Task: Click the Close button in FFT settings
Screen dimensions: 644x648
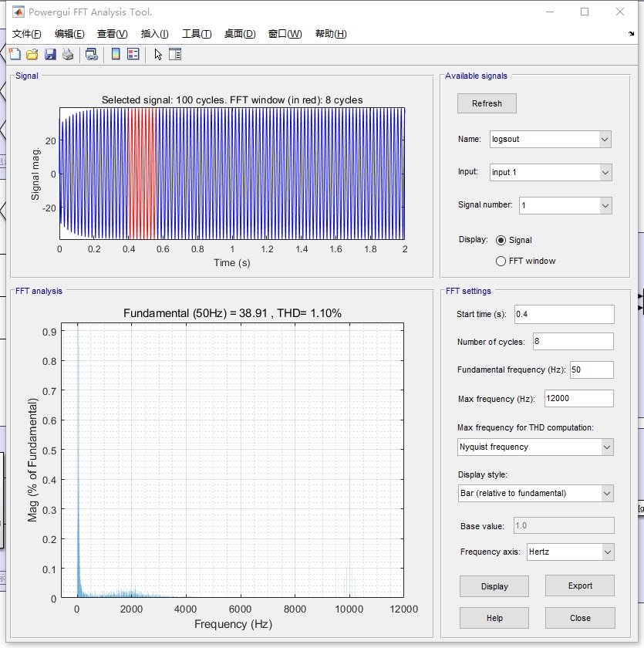Action: pyautogui.click(x=580, y=618)
